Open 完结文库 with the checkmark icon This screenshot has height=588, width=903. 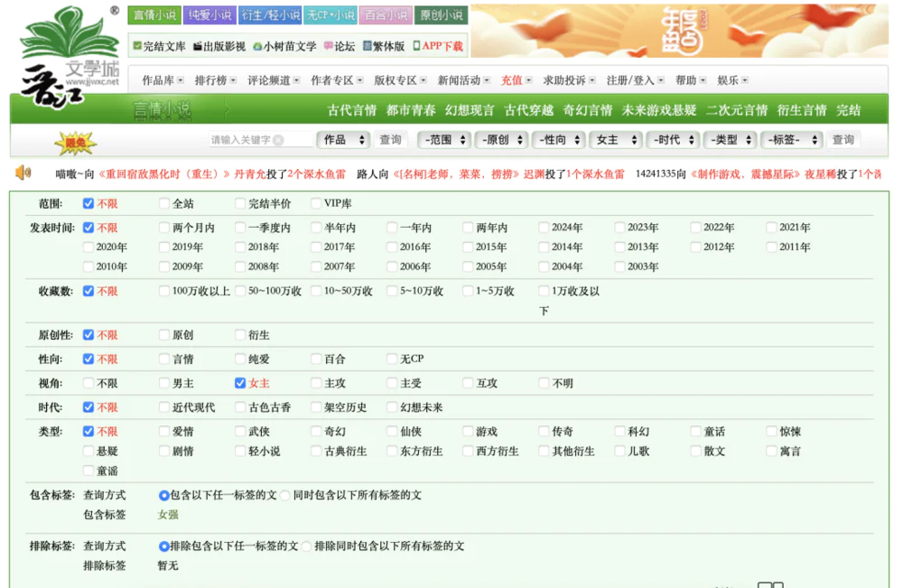(159, 46)
